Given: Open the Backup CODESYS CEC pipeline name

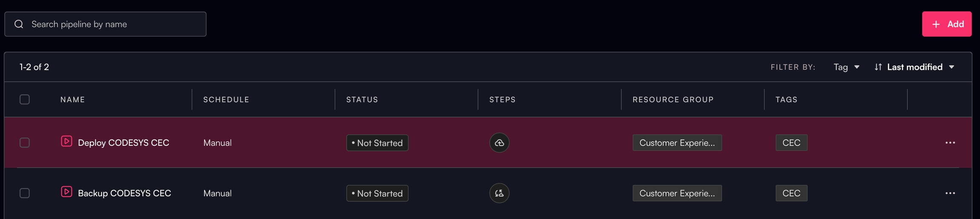Looking at the screenshot, I should 124,193.
